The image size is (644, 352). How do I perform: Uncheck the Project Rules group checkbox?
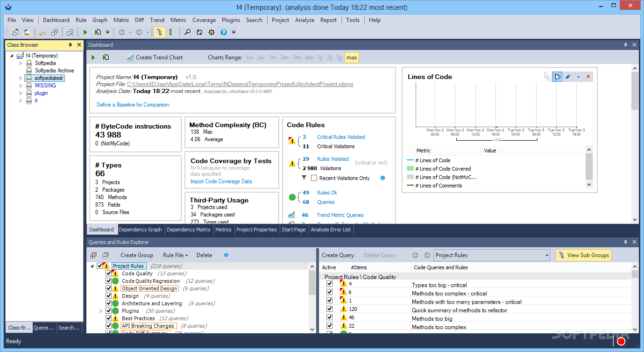99,266
